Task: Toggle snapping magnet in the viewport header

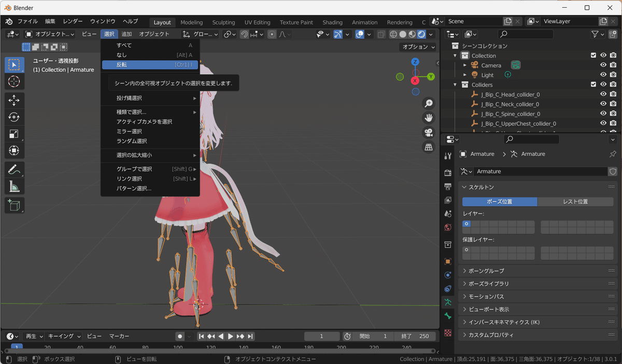Action: click(x=244, y=34)
